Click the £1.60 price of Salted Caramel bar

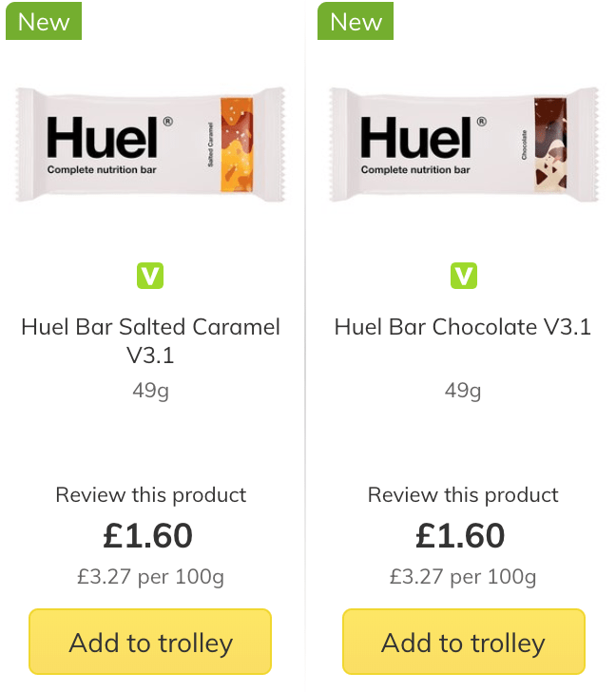coord(148,535)
